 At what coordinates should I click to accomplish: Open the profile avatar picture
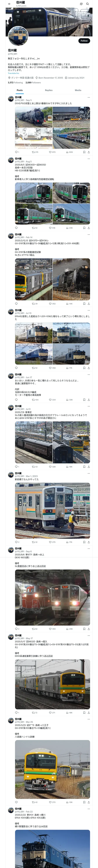[x=18, y=36]
